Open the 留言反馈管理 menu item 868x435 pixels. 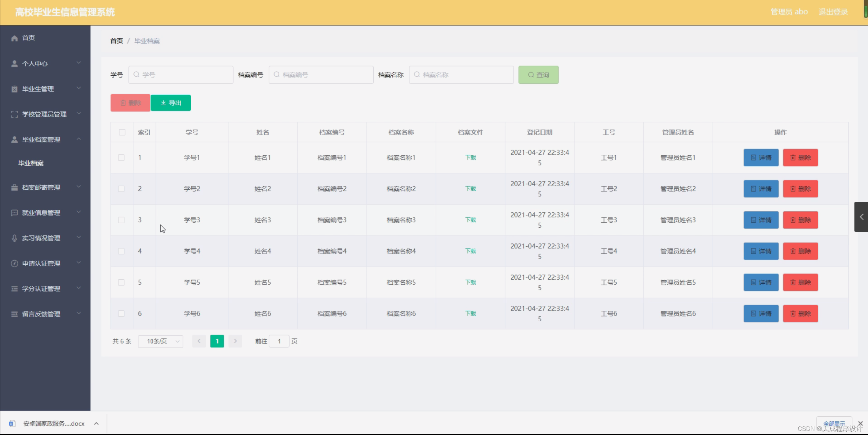click(x=41, y=314)
